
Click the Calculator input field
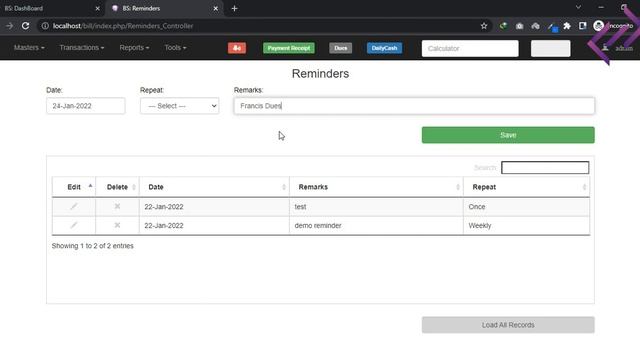(x=470, y=48)
